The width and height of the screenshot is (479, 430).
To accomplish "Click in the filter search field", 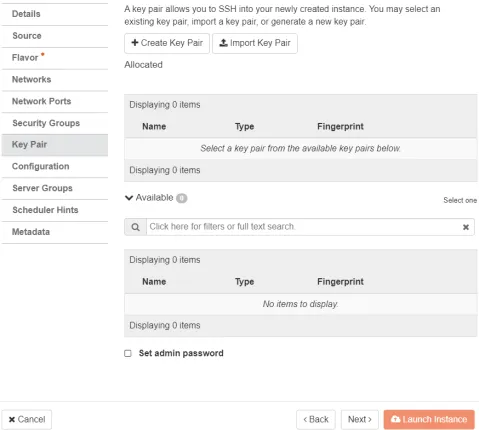I will [303, 227].
